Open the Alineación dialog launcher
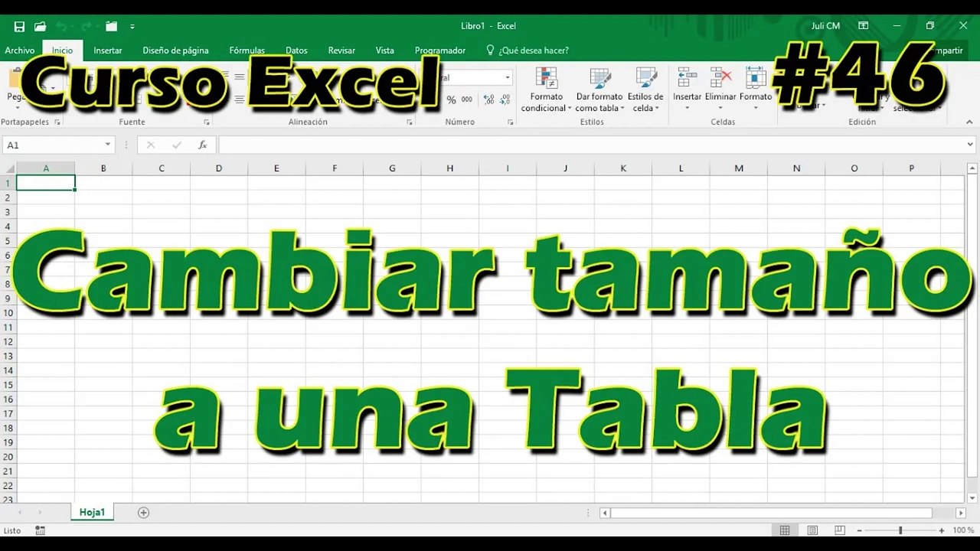 click(x=410, y=122)
